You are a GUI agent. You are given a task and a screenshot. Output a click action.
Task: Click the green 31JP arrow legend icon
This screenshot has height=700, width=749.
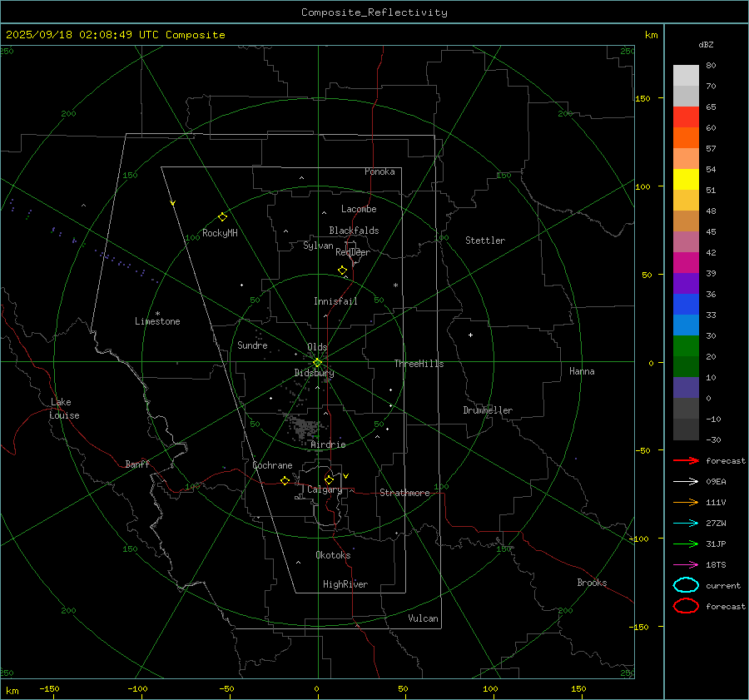tap(686, 544)
